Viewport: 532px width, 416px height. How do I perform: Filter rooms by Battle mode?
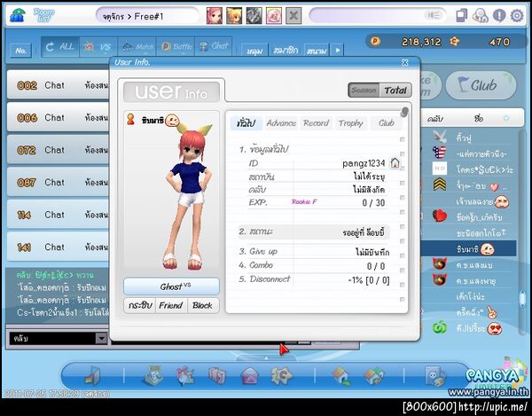pos(176,47)
